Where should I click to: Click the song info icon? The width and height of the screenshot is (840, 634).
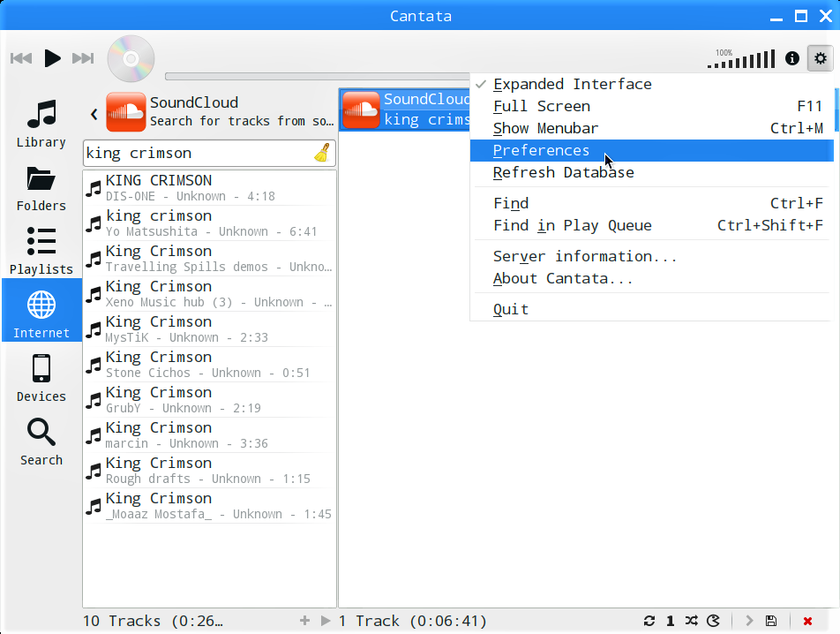click(792, 58)
